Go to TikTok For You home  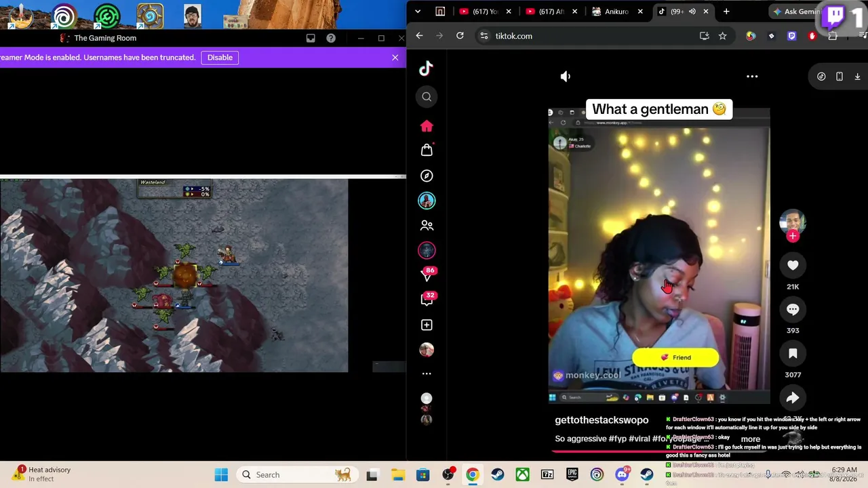[427, 126]
